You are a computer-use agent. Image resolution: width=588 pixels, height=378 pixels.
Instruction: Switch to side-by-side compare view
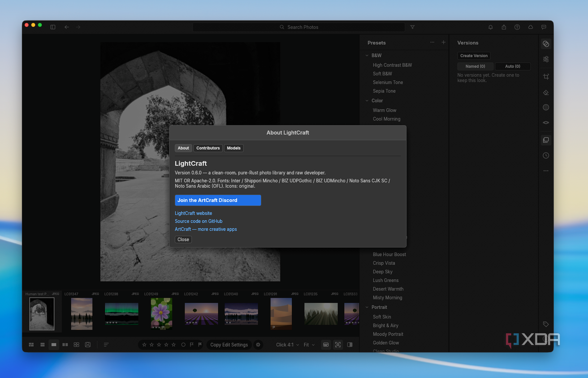[65, 345]
